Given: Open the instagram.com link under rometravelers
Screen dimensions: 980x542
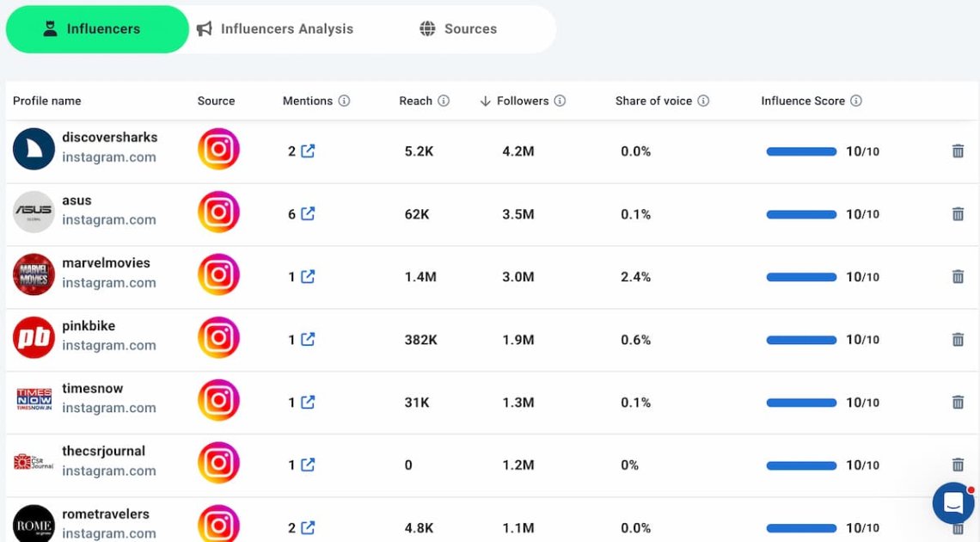Looking at the screenshot, I should tap(109, 533).
